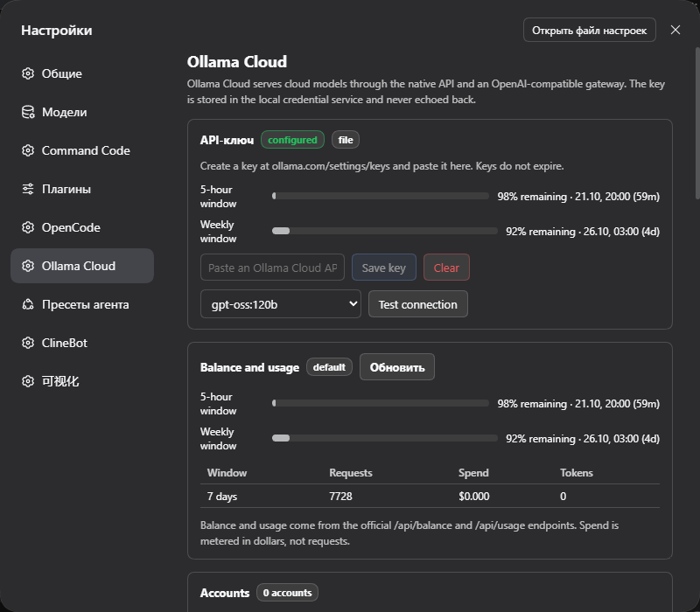Click the API-ключ heading
Viewport: 700px width, 612px height.
(x=227, y=140)
